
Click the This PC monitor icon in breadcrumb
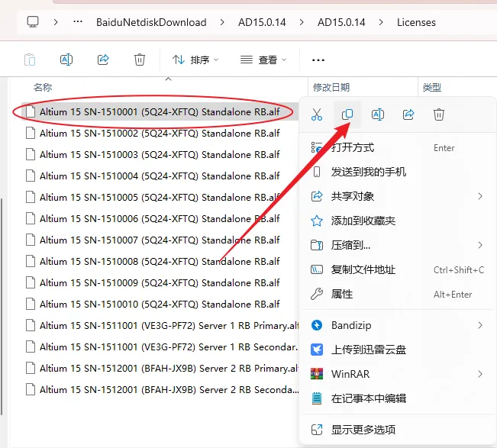(x=33, y=22)
